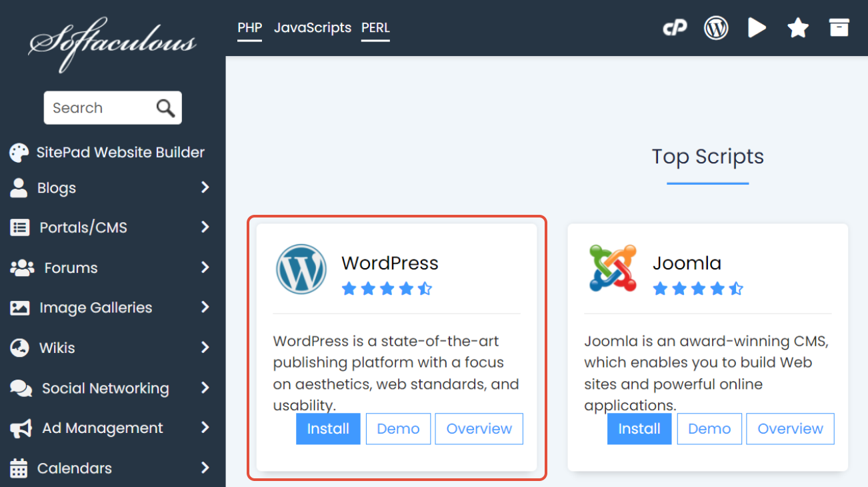
Task: Click the WordPress logo
Action: [x=301, y=269]
